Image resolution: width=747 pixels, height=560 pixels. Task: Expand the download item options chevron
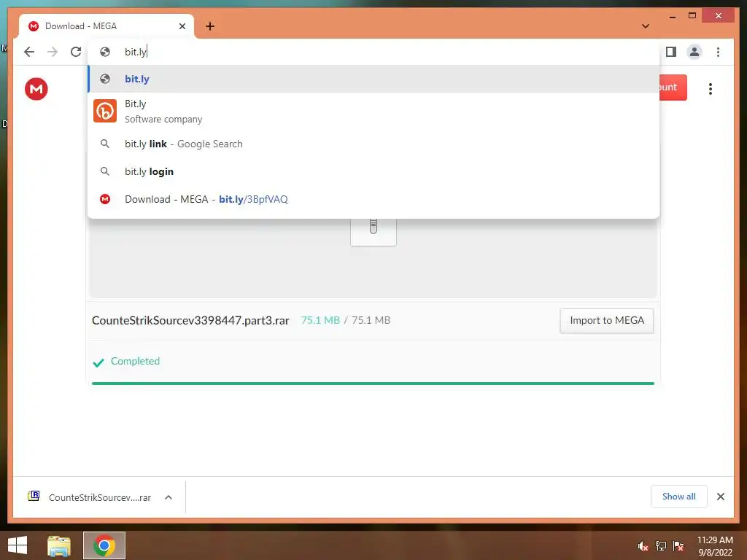[169, 497]
